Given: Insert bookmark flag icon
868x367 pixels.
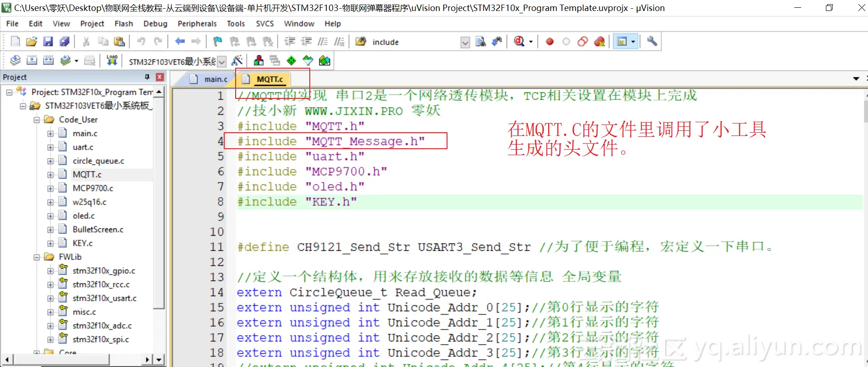Looking at the screenshot, I should click(218, 42).
